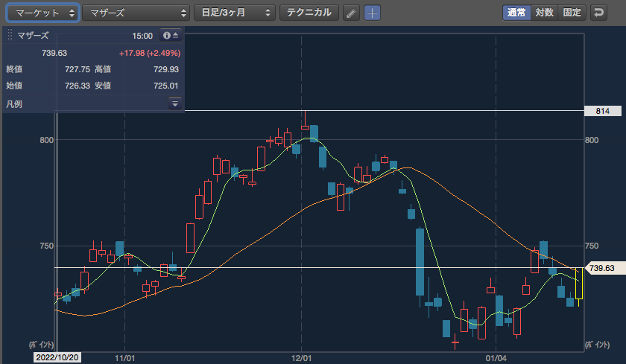Click the 15:00 time in info panel

click(142, 36)
